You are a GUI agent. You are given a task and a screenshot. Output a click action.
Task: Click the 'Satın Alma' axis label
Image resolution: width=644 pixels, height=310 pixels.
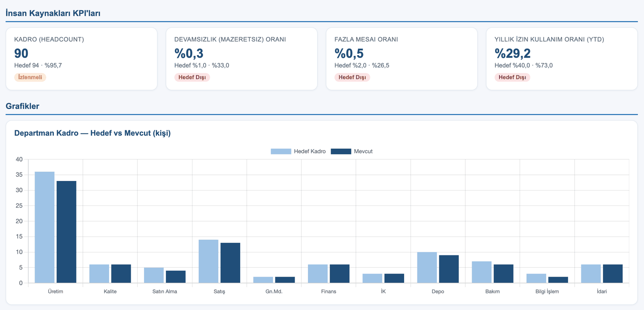pyautogui.click(x=165, y=292)
